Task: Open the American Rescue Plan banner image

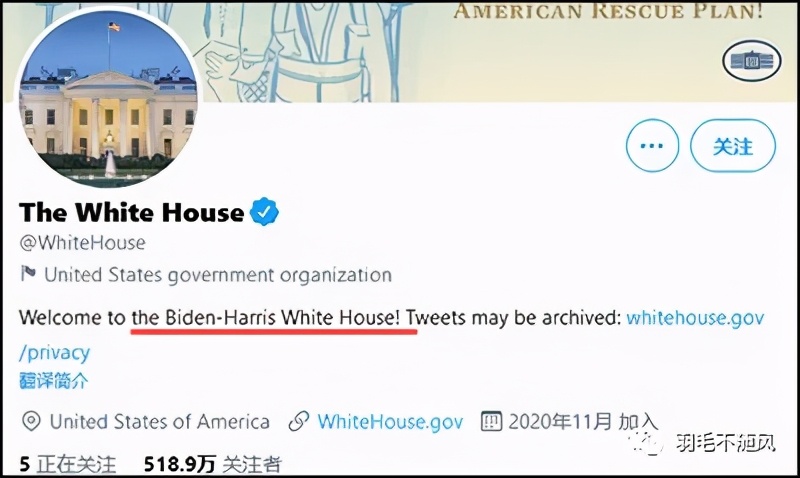Action: (x=500, y=50)
